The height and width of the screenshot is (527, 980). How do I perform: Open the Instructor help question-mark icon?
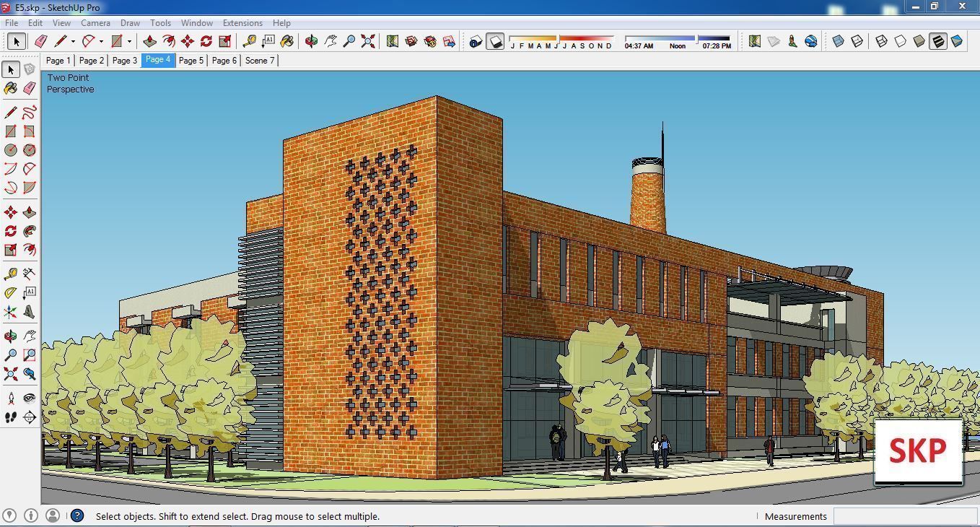tap(77, 515)
